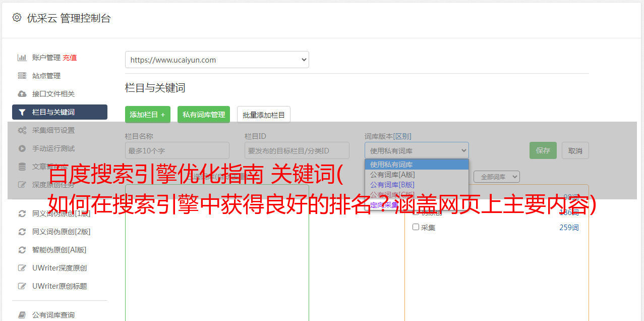644x321 pixels.
Task: Click the green 添加栏目 + button
Action: point(148,115)
